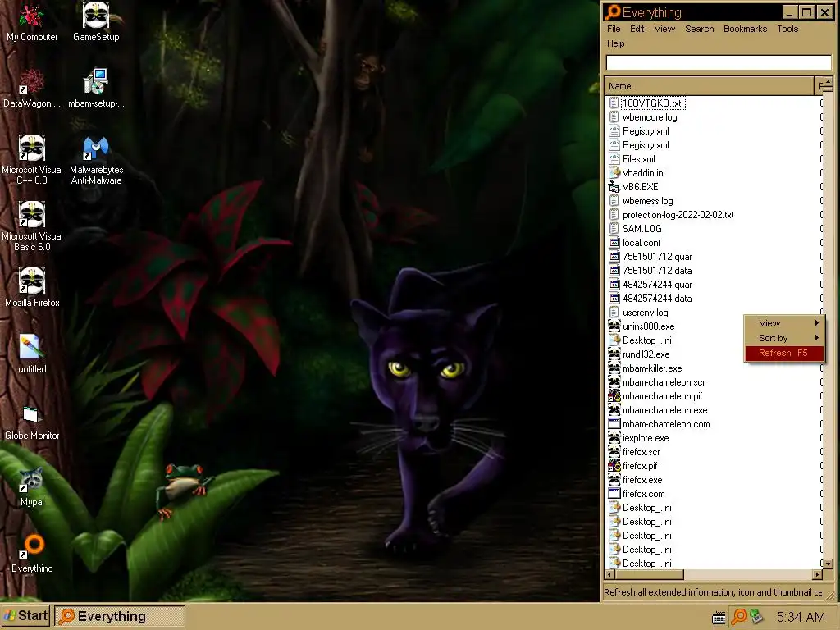Select wbemcore.log in results
840x630 pixels.
[x=650, y=117]
